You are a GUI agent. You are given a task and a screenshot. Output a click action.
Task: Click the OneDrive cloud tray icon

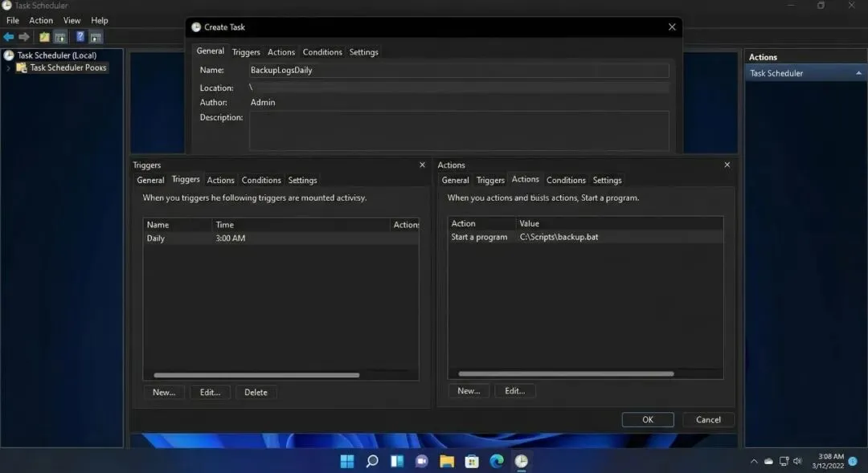tap(768, 462)
